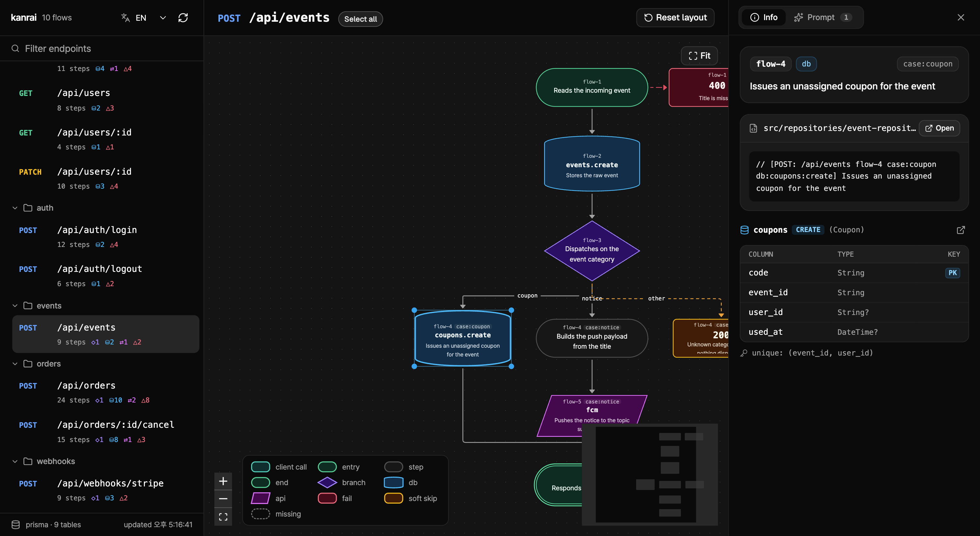Click the fit view icon under zoom controls

pyautogui.click(x=223, y=517)
